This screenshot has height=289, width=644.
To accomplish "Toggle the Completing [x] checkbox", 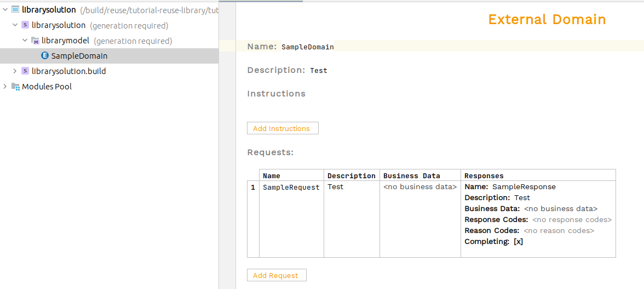I will click(518, 242).
